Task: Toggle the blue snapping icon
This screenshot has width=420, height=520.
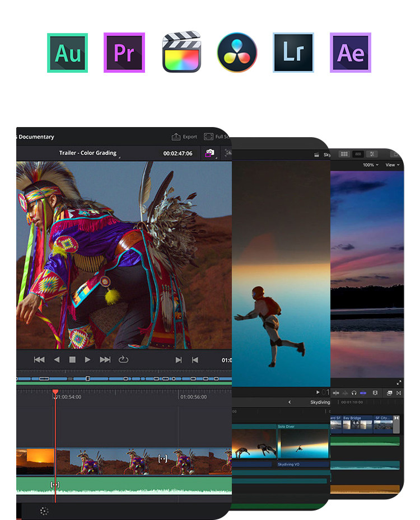Action: [x=363, y=393]
